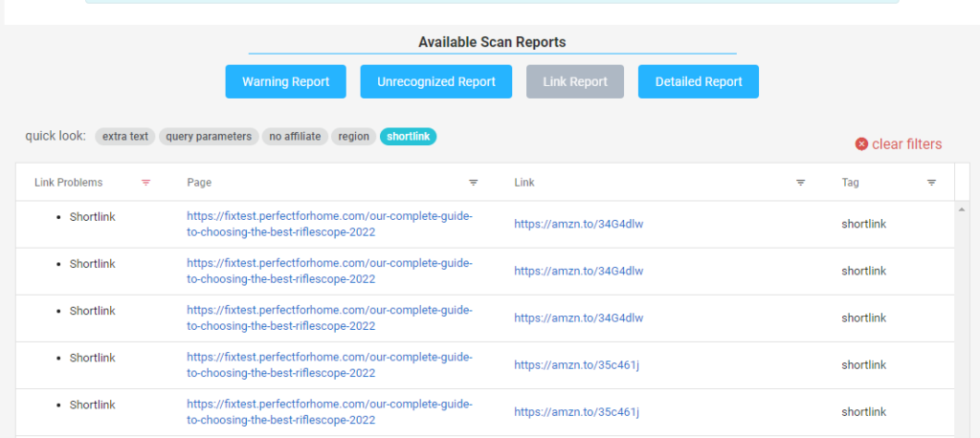The height and width of the screenshot is (438, 980).
Task: Click the Link column header text
Action: point(524,183)
